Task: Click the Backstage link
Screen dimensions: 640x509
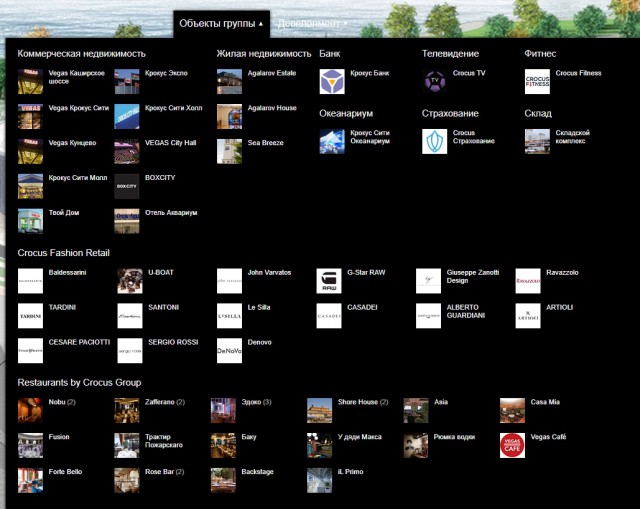Action: (x=257, y=472)
